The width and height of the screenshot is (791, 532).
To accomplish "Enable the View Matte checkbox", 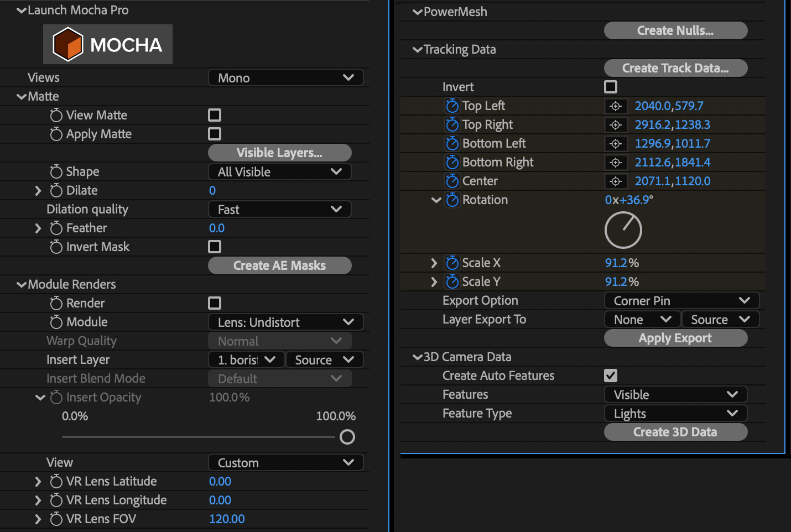I will [x=215, y=115].
